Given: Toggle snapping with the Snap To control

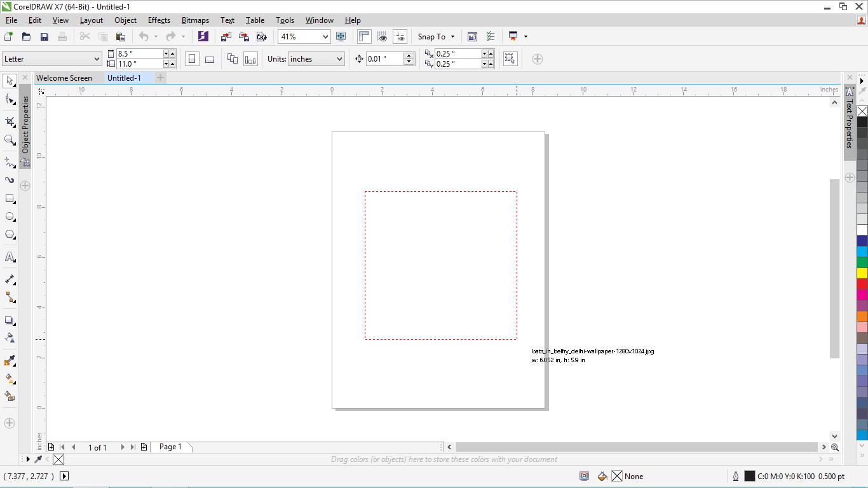Looking at the screenshot, I should click(436, 36).
